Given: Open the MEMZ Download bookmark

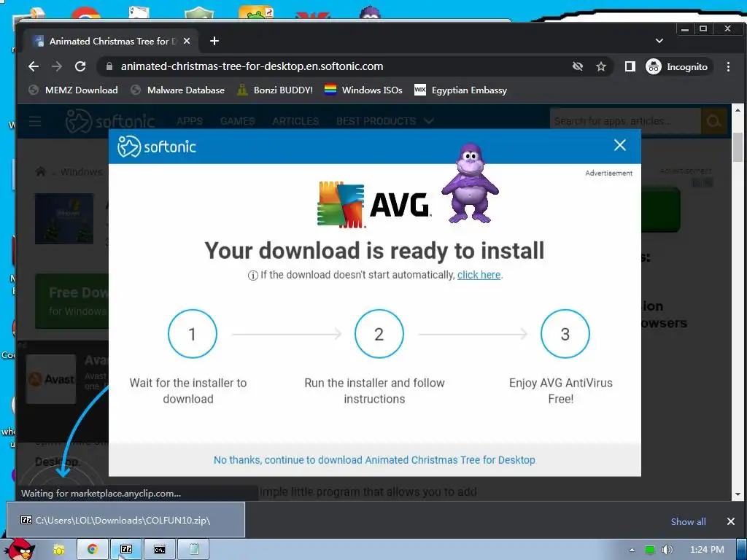Looking at the screenshot, I should 74,90.
